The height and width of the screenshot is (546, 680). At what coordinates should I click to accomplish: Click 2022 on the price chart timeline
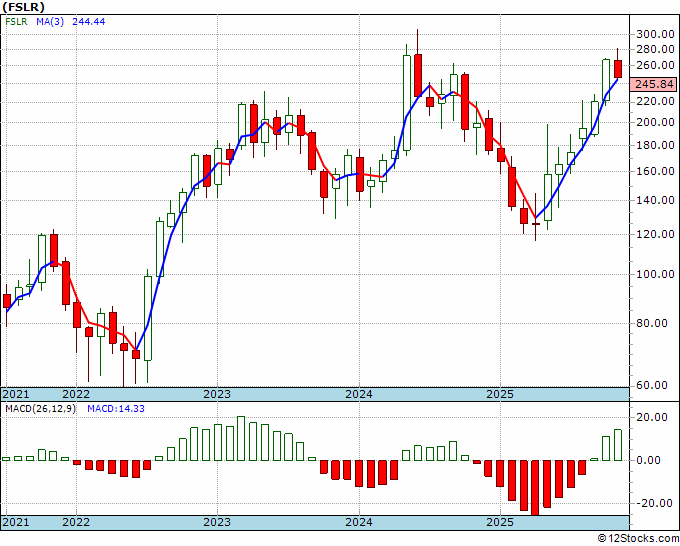tap(76, 394)
